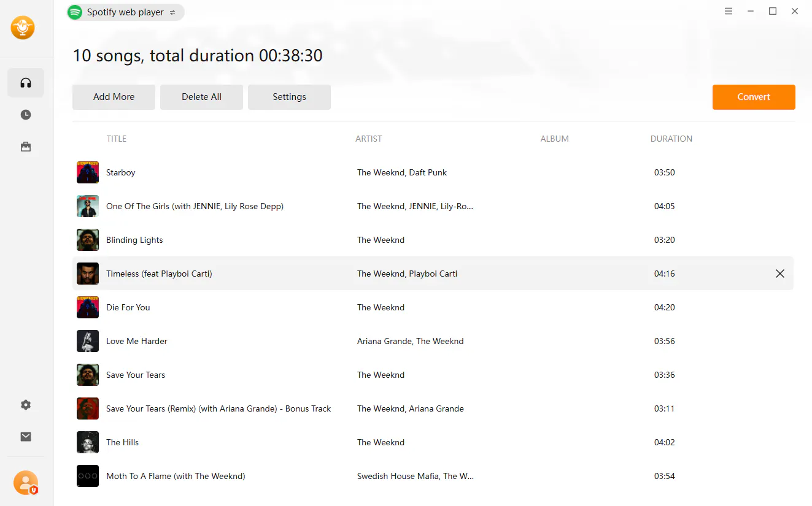Select the Starboy song title

[120, 172]
